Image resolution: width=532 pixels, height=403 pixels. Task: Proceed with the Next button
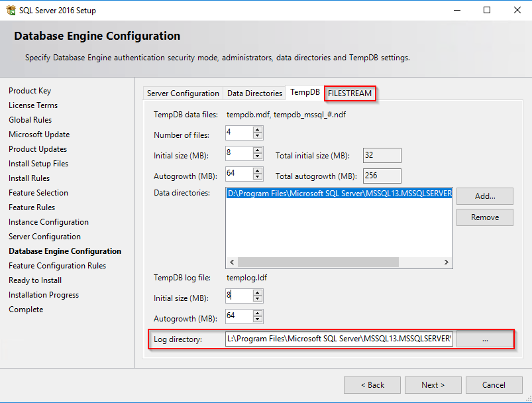coord(433,385)
